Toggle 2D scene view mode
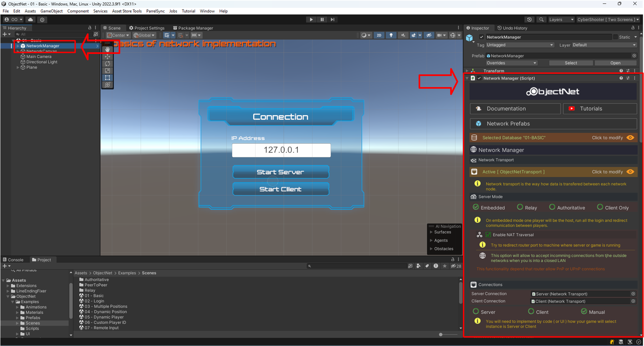 point(379,35)
